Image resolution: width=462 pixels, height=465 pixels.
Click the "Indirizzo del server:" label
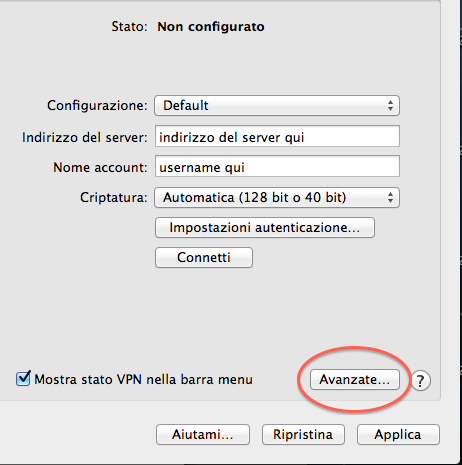85,137
